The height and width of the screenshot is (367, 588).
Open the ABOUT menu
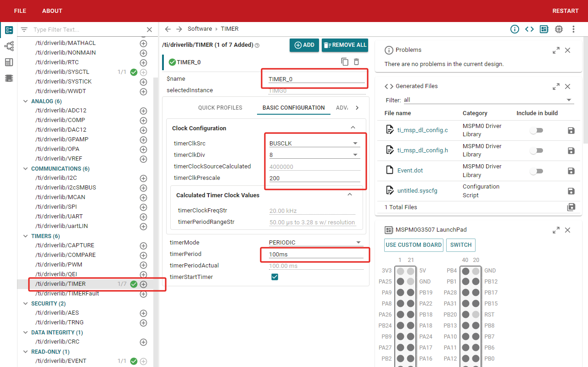coord(52,11)
